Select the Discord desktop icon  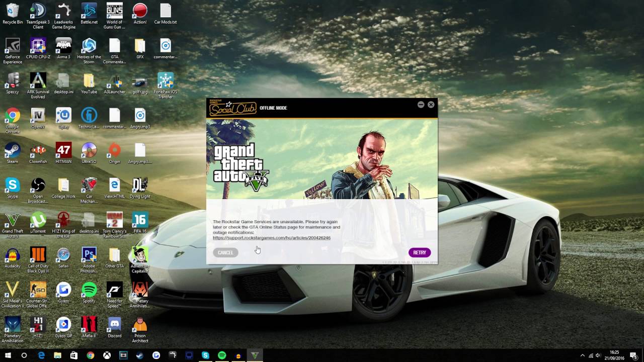tap(115, 327)
